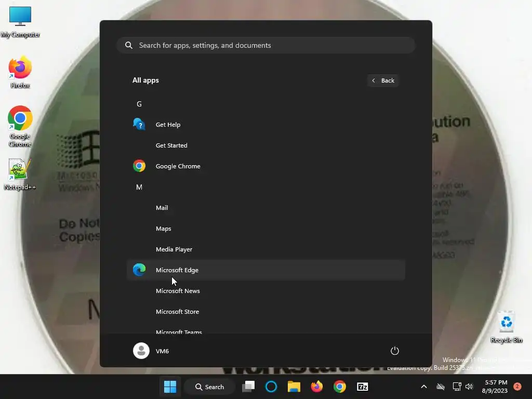The height and width of the screenshot is (399, 532).
Task: Launch Google Chrome from All apps
Action: tap(265, 166)
